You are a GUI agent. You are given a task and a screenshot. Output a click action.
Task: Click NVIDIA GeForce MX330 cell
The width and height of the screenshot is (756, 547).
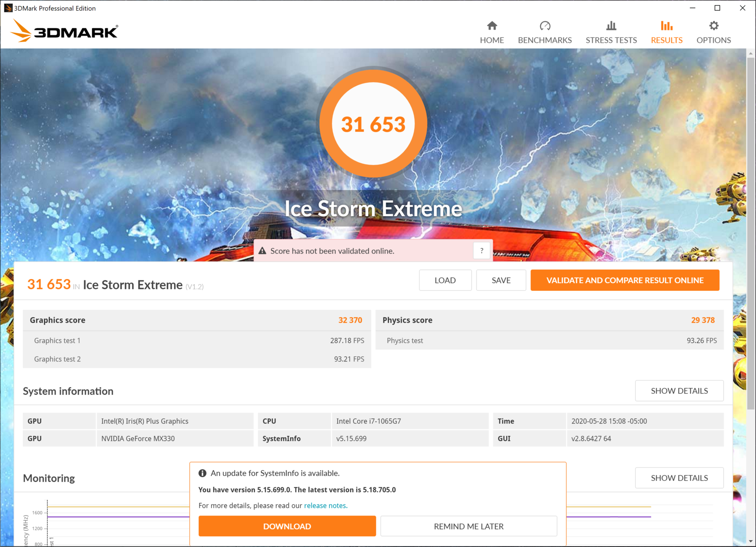[x=175, y=439]
